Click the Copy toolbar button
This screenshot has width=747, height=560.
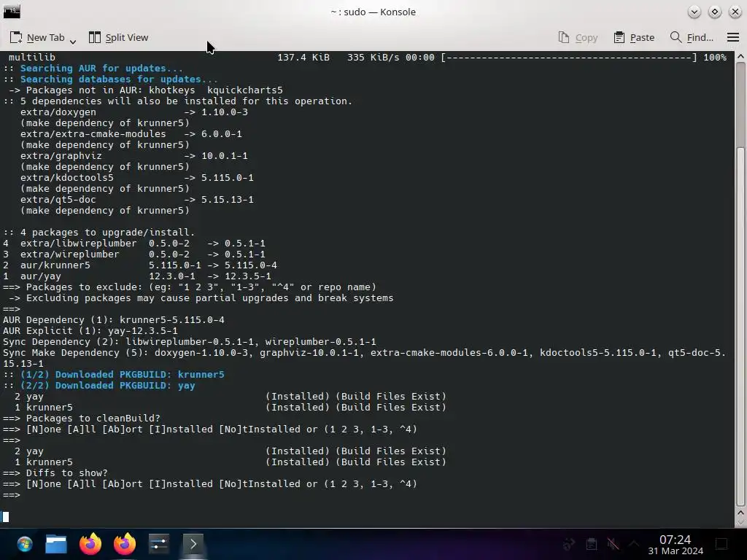pos(578,38)
